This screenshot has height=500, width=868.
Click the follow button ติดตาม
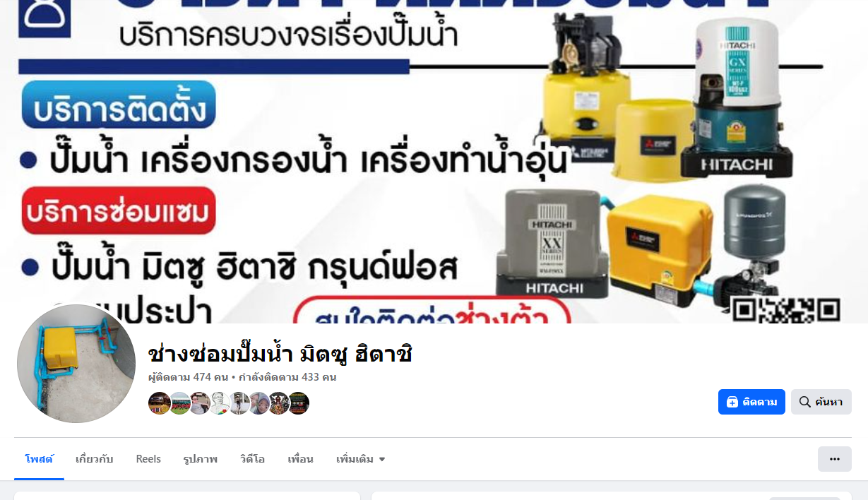tap(751, 402)
